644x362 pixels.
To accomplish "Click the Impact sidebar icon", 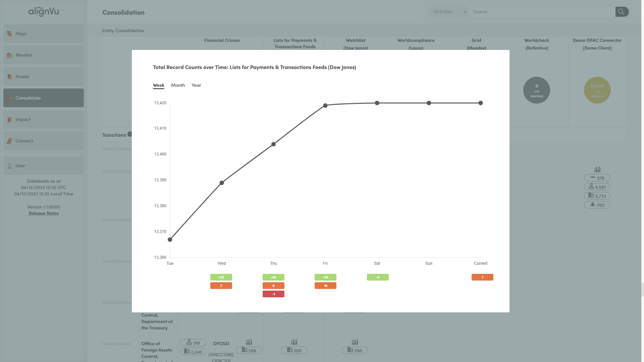I will (x=10, y=119).
